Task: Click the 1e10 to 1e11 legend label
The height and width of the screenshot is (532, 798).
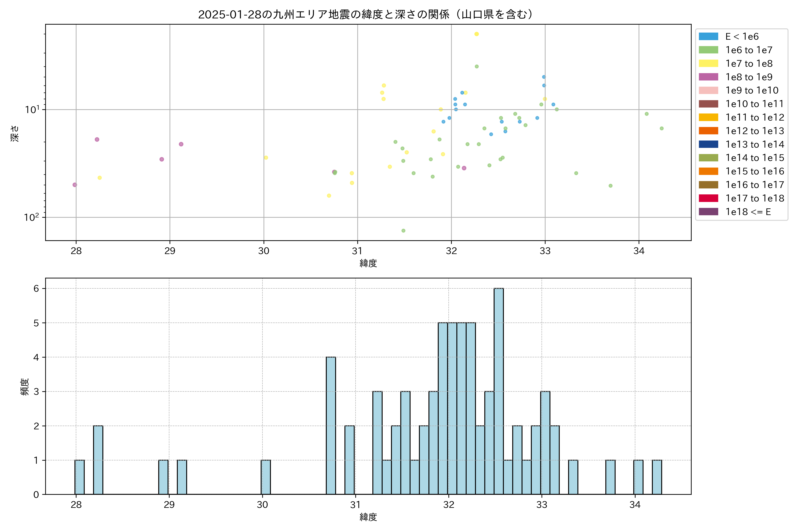Action: (x=755, y=104)
